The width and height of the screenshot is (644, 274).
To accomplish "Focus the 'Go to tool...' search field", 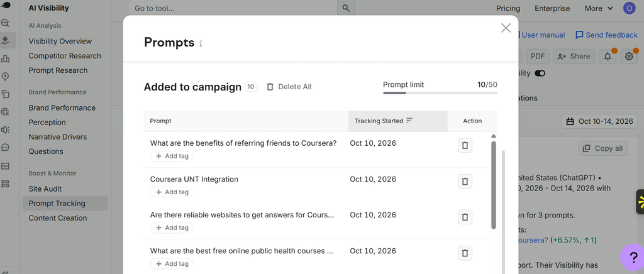I will click(x=233, y=8).
